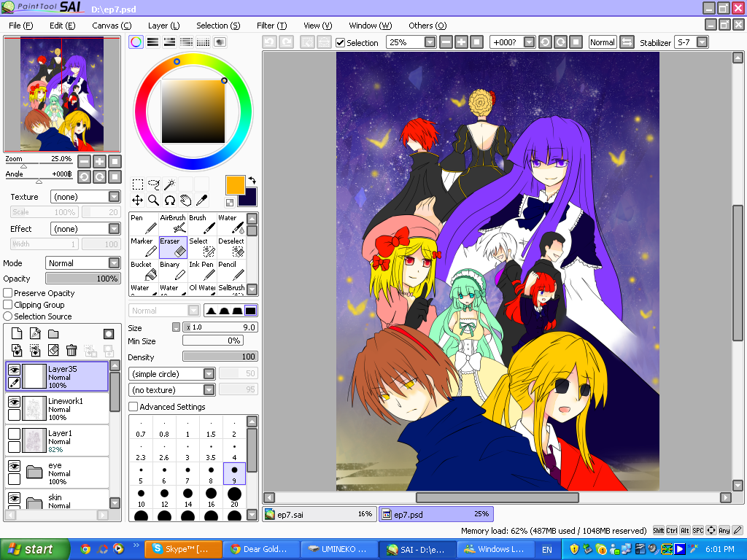The height and width of the screenshot is (560, 747).
Task: Enable Preserve Opacity checkbox
Action: [x=8, y=293]
